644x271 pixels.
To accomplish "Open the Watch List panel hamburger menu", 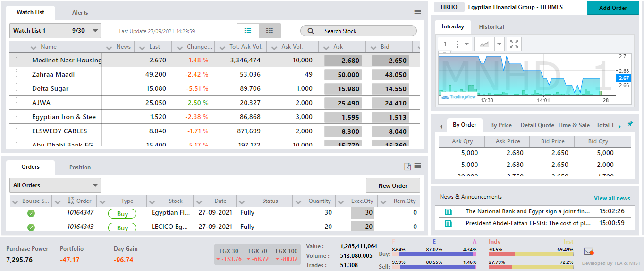I will pos(417,11).
